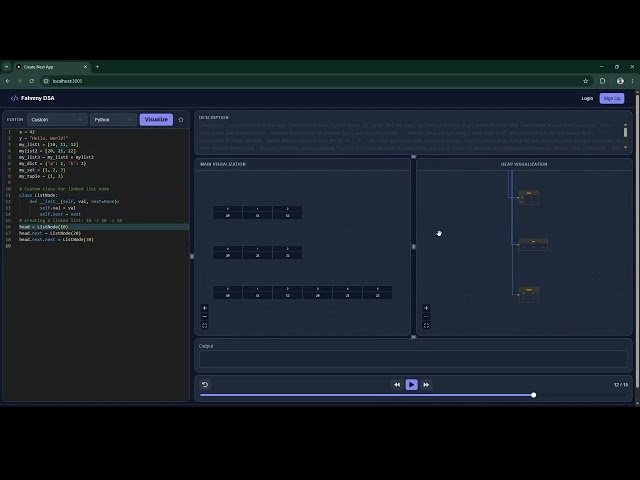
Task: Click the browser forward button
Action: (x=20, y=81)
